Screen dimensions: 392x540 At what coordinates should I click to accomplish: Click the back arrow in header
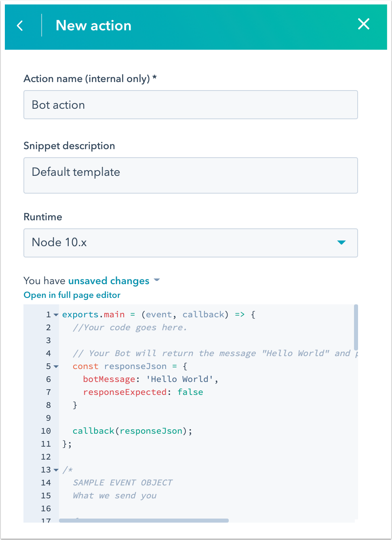pyautogui.click(x=20, y=25)
